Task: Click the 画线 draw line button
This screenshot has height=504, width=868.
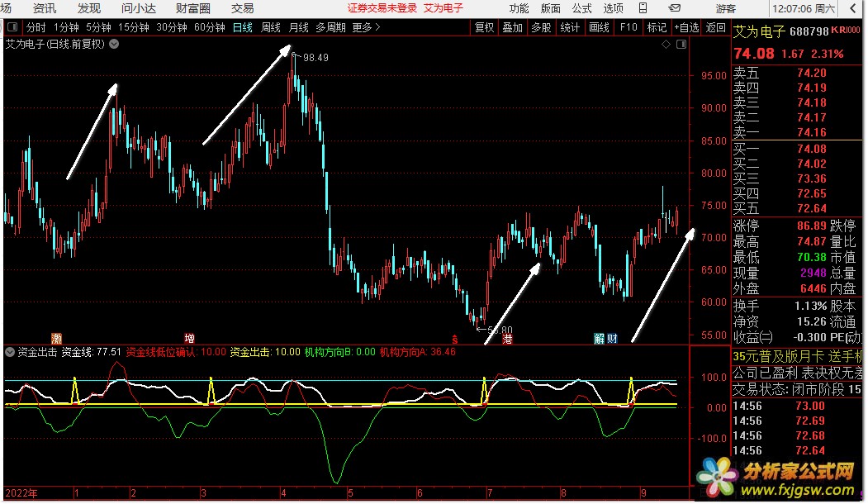Action: [599, 27]
